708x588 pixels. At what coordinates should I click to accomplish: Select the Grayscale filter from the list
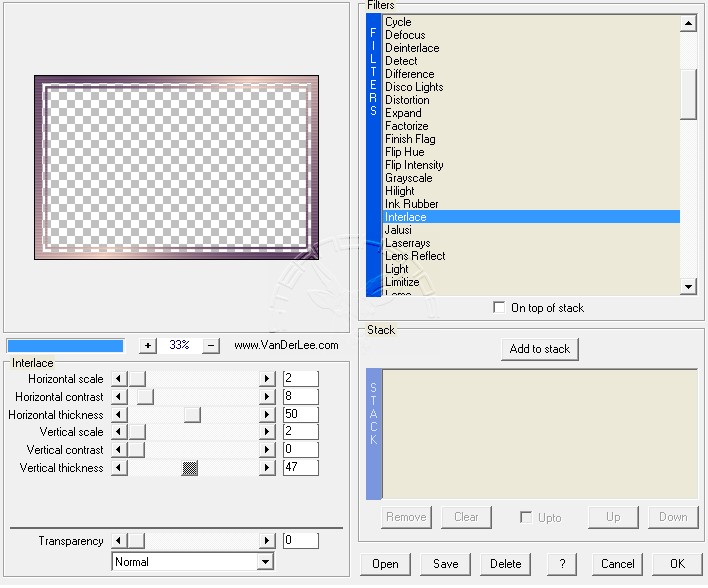click(x=409, y=178)
